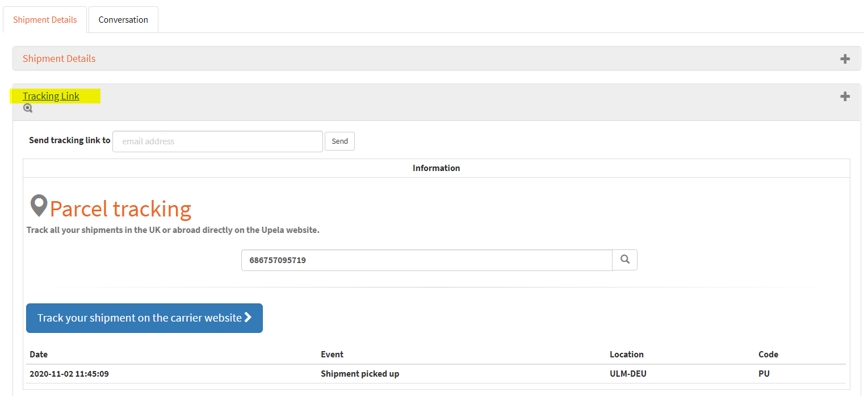Click the Code column header
The width and height of the screenshot is (868, 396).
click(768, 355)
